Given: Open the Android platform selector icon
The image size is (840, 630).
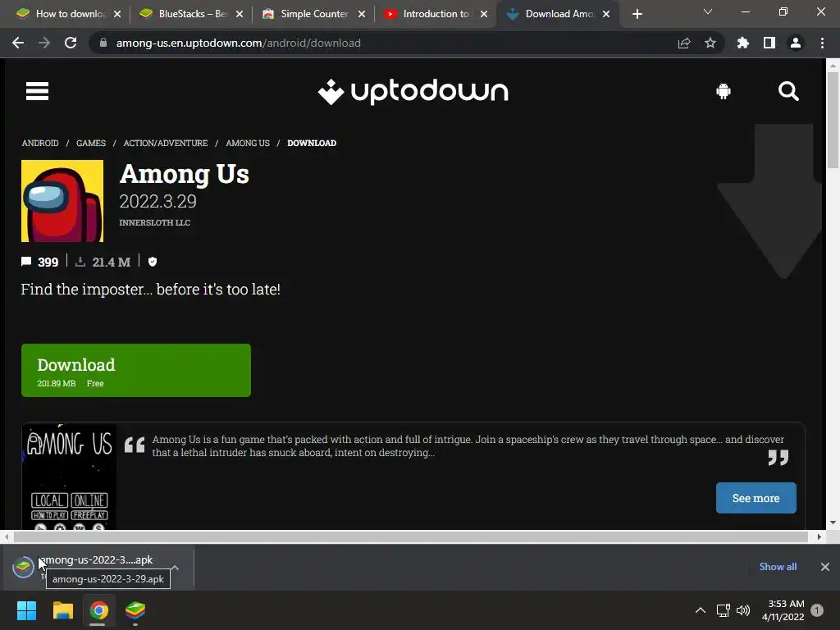Looking at the screenshot, I should 724,91.
